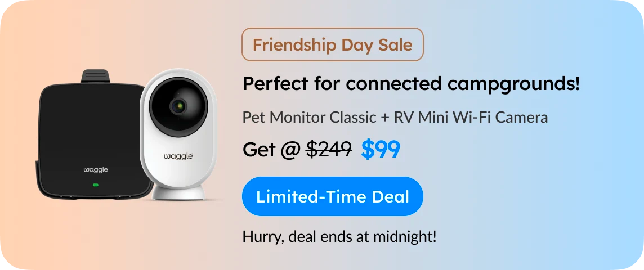Click the white camera's round base stand
Image resolution: width=644 pixels, height=270 pixels.
(x=178, y=192)
